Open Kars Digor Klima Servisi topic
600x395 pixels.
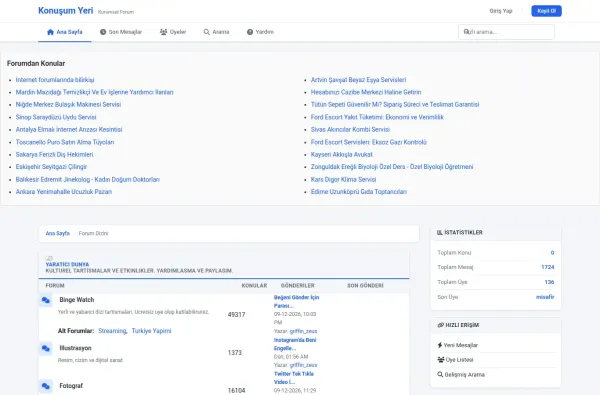344,180
